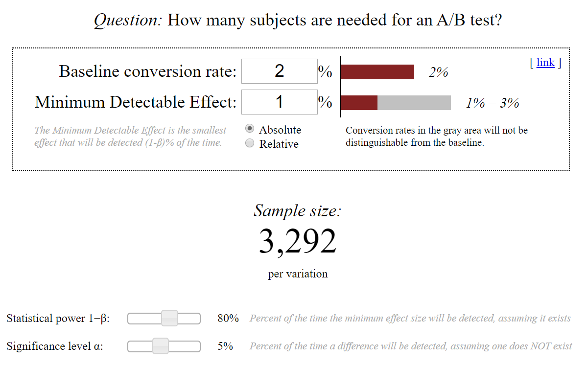
Task: Click the gray area of effect bar
Action: 414,103
